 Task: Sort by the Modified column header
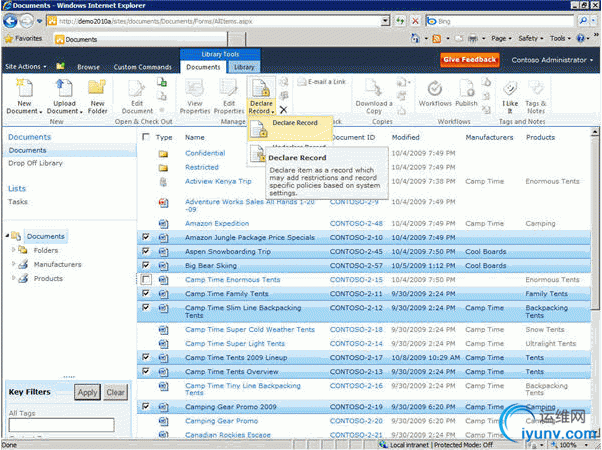(x=405, y=137)
